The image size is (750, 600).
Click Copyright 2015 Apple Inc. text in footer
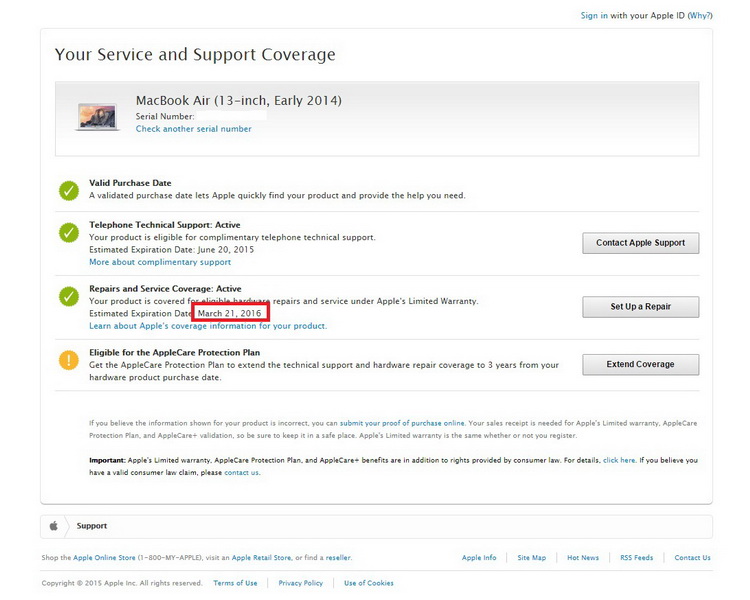121,583
